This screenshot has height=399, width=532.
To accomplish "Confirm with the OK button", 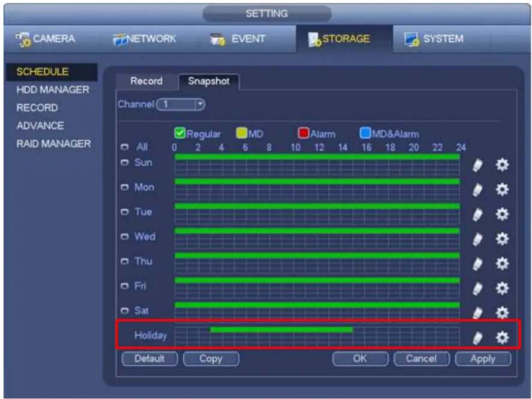I will click(360, 358).
